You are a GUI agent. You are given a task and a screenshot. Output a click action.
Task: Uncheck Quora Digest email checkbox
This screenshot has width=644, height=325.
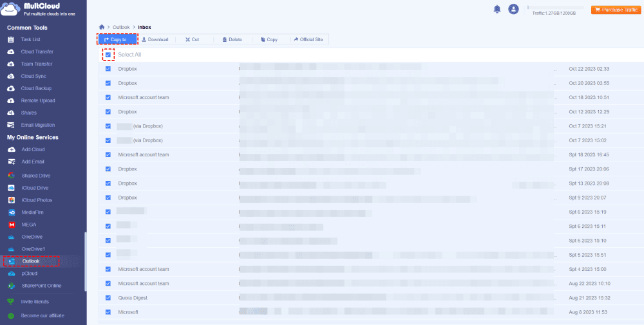tap(108, 297)
